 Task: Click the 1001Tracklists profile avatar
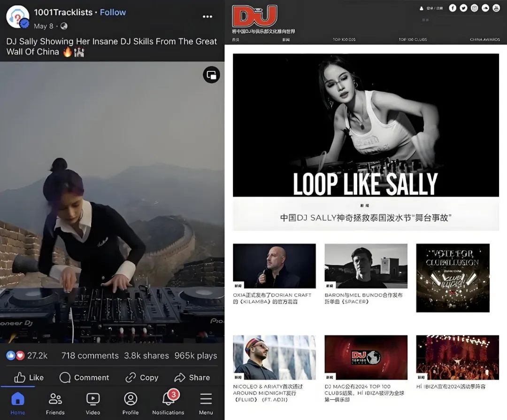18,17
